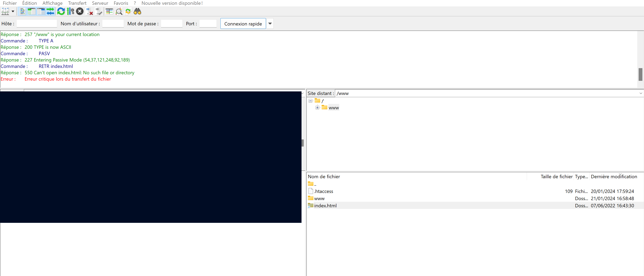This screenshot has width=644, height=276.
Task: Toggle synchronized browsing icon
Action: click(128, 11)
